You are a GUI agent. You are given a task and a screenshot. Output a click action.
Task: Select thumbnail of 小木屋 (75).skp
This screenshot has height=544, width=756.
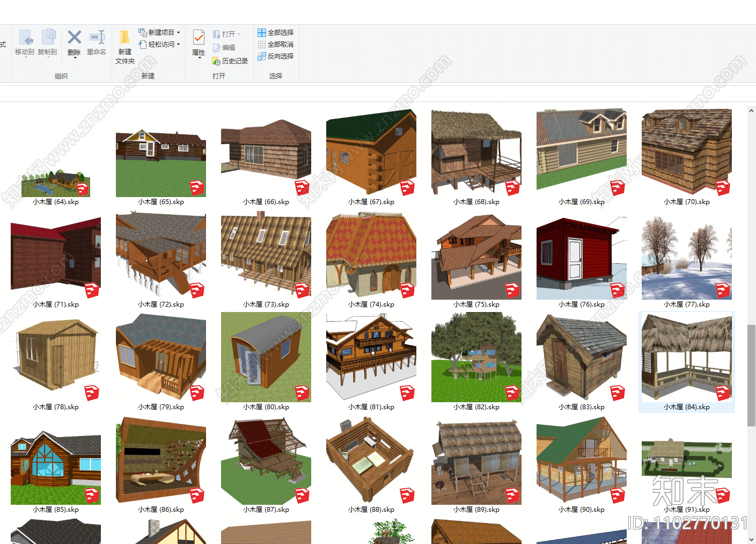pyautogui.click(x=476, y=257)
